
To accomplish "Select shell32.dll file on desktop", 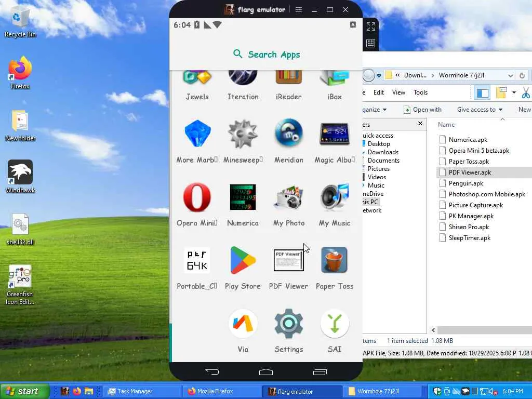I will (20, 229).
